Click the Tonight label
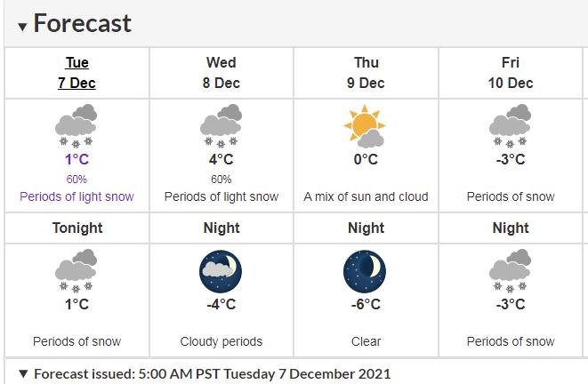Screen dimensions: 588x384 click(77, 228)
